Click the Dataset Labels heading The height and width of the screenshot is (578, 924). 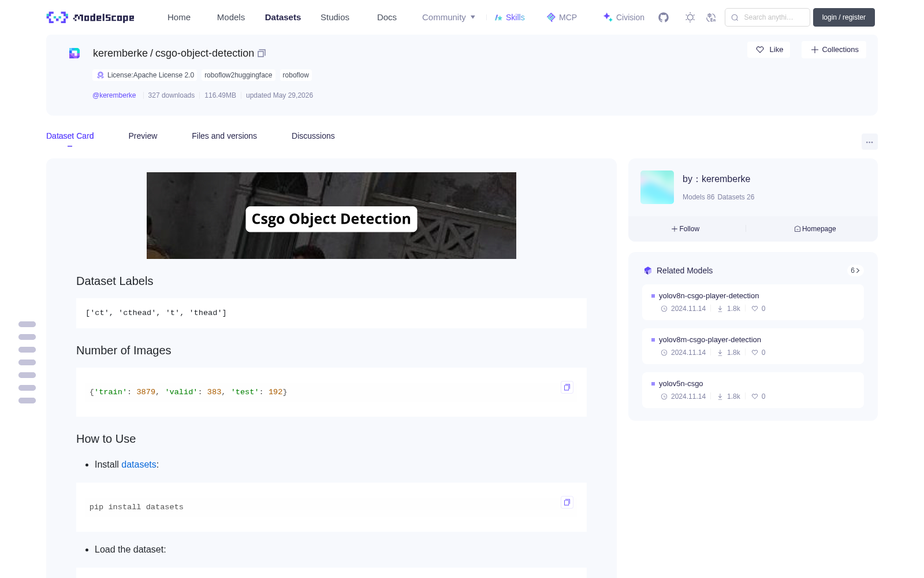pos(115,281)
